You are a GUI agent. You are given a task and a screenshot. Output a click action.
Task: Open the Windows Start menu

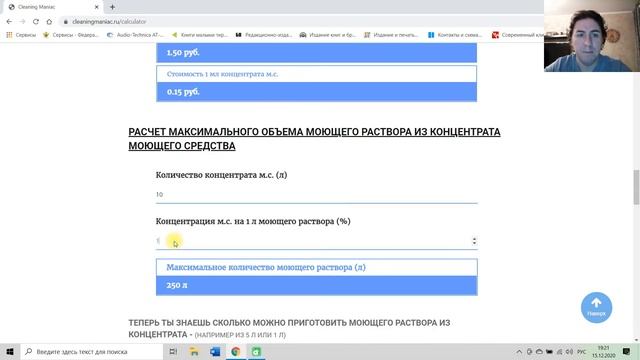coord(10,351)
